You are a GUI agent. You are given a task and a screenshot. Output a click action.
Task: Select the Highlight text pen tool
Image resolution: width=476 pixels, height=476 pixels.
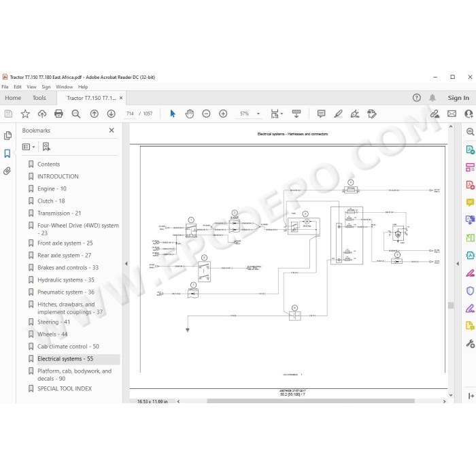(338, 114)
